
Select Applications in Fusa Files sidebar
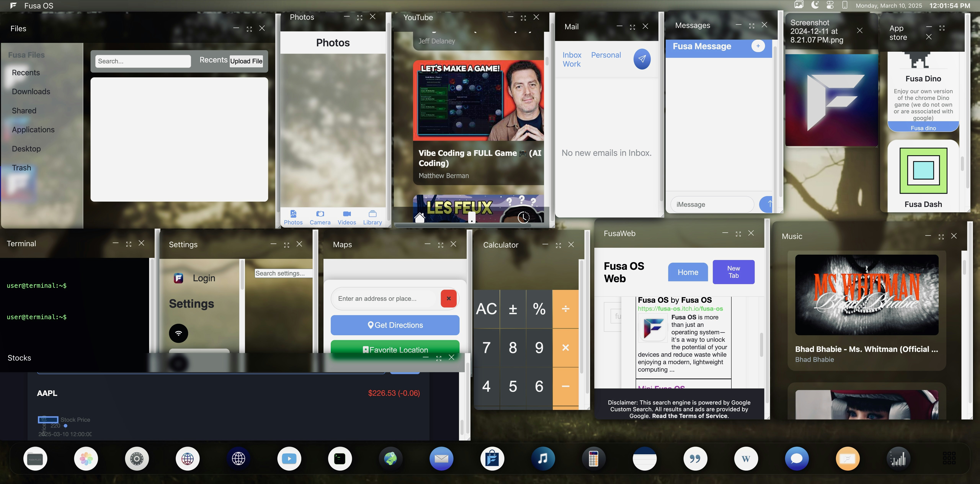click(33, 130)
